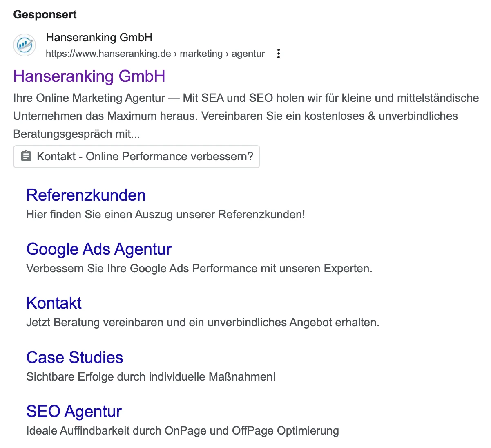Click the Gesponsert label

[45, 15]
